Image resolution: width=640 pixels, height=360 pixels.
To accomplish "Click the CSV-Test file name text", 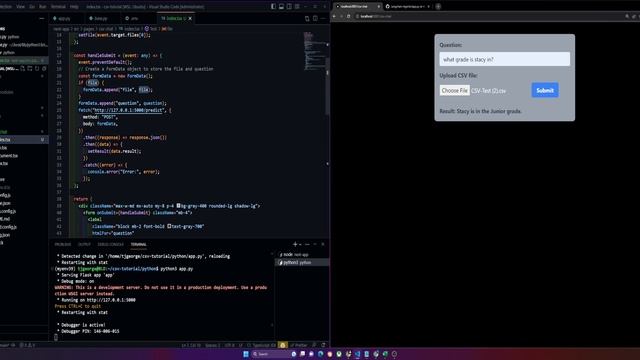I will pos(488,91).
